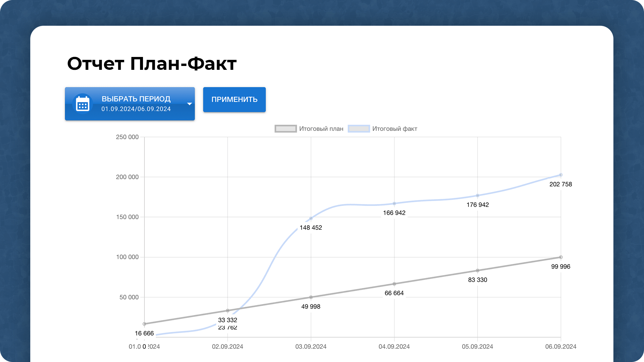Click the Отчет План-Факт page heading

(152, 63)
